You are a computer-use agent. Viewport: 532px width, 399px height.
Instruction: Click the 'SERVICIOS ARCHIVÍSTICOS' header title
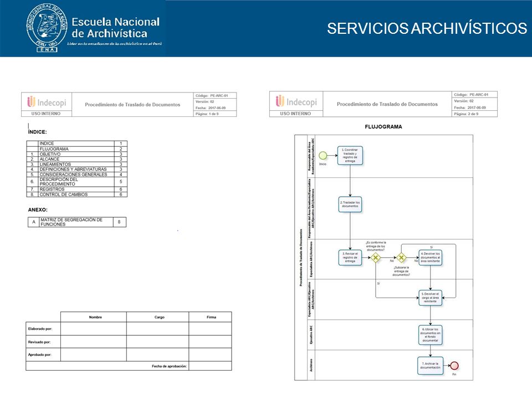tap(427, 28)
